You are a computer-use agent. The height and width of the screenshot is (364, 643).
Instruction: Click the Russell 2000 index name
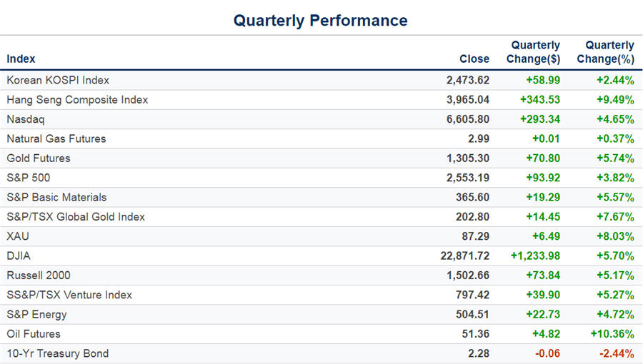click(39, 275)
